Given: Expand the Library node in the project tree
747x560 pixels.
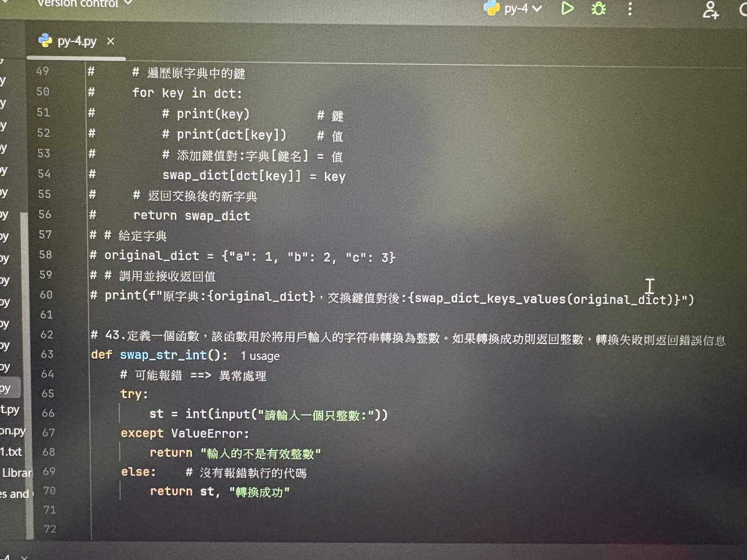Looking at the screenshot, I should [x=17, y=472].
